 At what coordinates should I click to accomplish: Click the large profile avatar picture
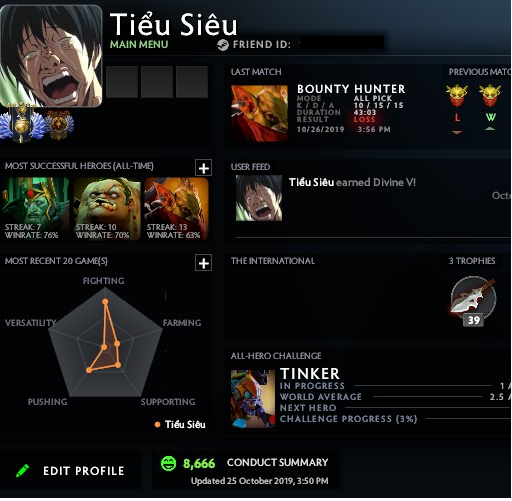51,56
